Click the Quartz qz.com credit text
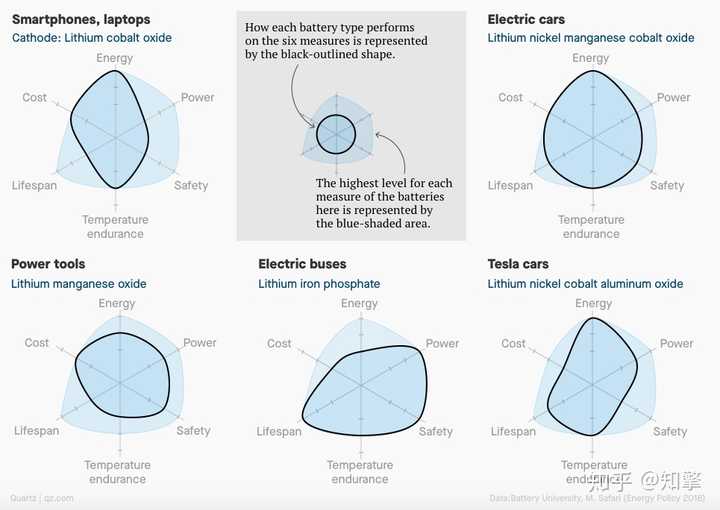Viewport: 720px width, 510px height. tap(41, 498)
